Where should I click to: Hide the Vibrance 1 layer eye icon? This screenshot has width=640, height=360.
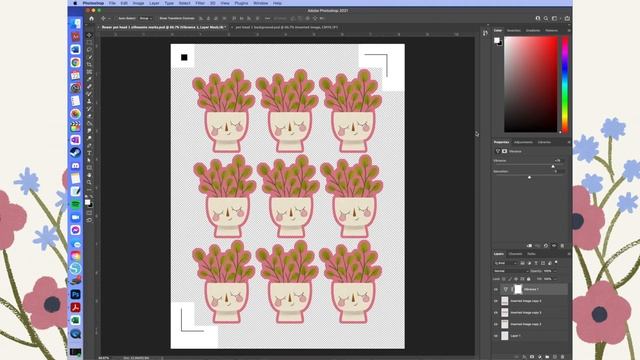[496, 289]
